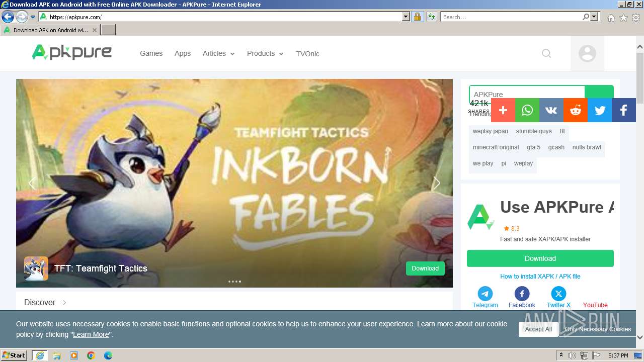Go forward with browser Forward arrow

click(x=22, y=17)
